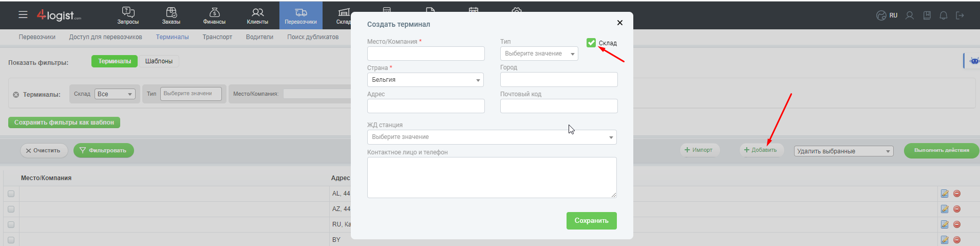This screenshot has height=246, width=980.
Task: Focus the Контактное лицо и телефон textarea
Action: pyautogui.click(x=492, y=178)
